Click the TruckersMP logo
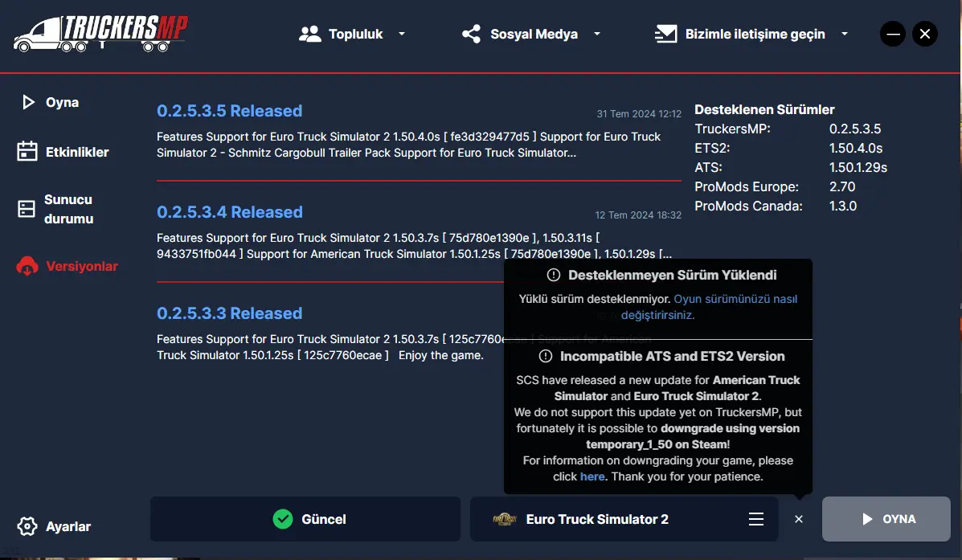Viewport: 962px width, 560px height. pos(100,34)
